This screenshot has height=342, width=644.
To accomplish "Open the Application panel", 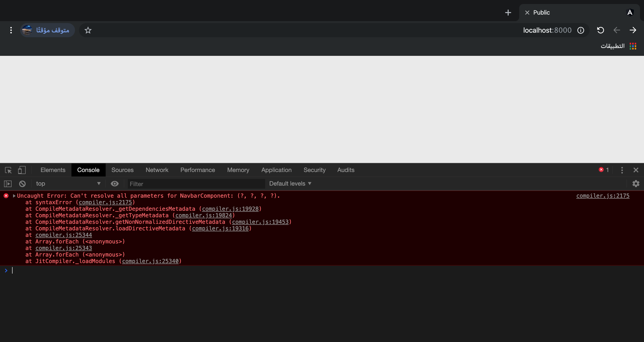I will coord(276,170).
